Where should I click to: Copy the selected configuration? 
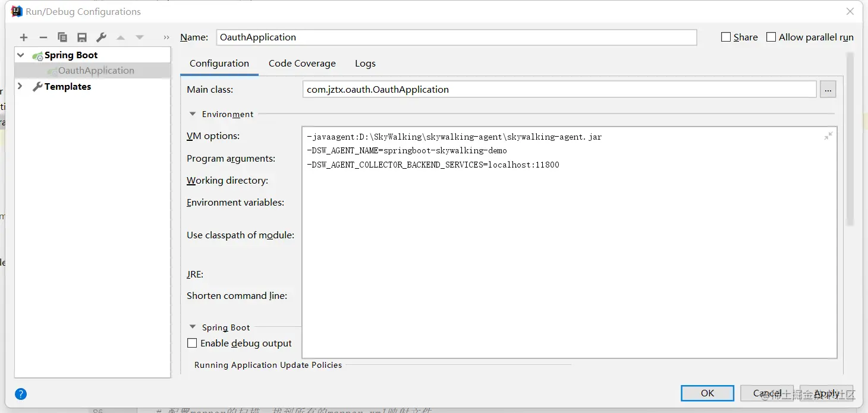[x=62, y=37]
